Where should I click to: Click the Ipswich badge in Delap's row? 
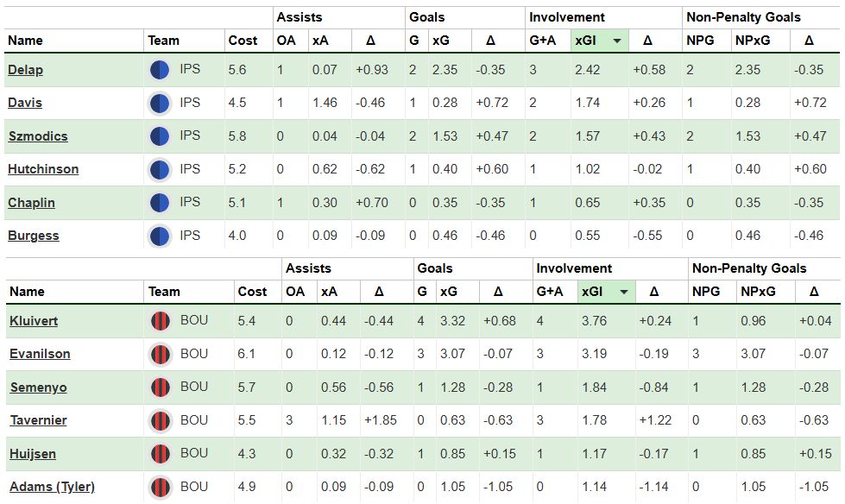[160, 70]
